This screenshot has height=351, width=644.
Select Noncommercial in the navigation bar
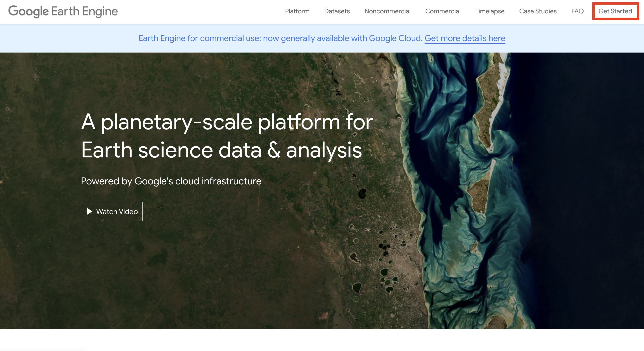click(x=387, y=11)
